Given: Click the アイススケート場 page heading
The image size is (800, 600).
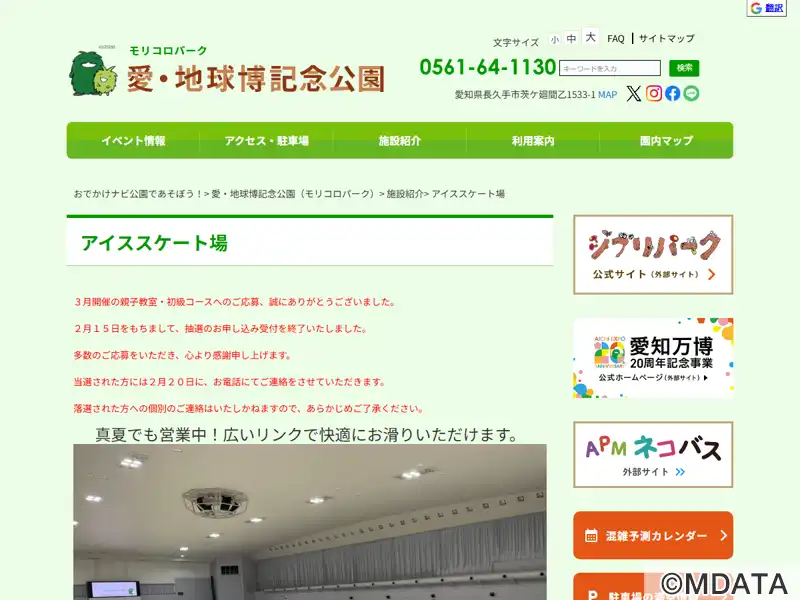Looking at the screenshot, I should (x=154, y=243).
